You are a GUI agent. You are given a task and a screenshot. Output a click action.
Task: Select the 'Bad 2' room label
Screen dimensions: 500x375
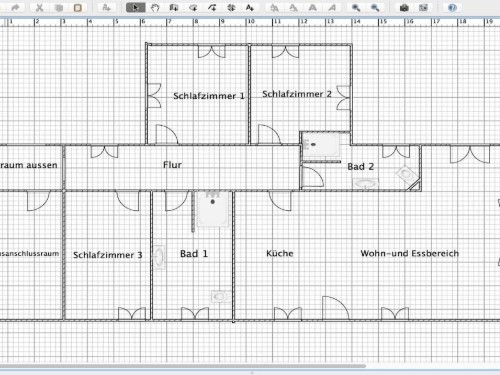(361, 166)
